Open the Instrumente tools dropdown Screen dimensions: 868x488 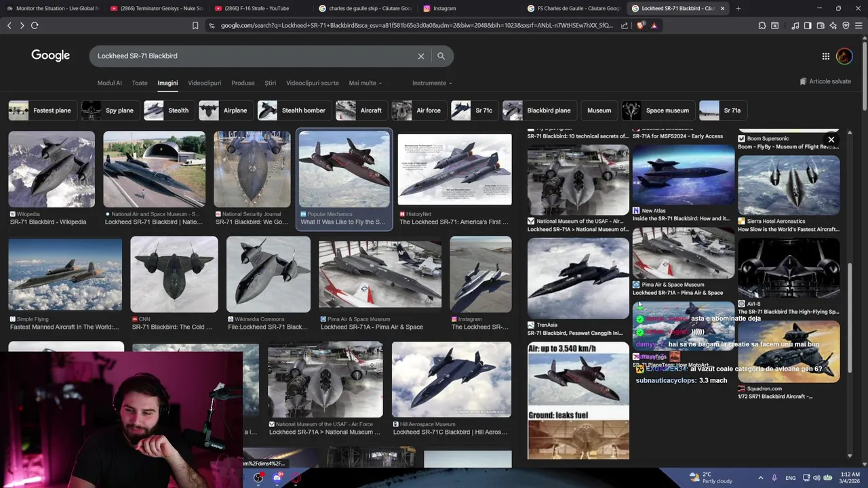click(433, 83)
